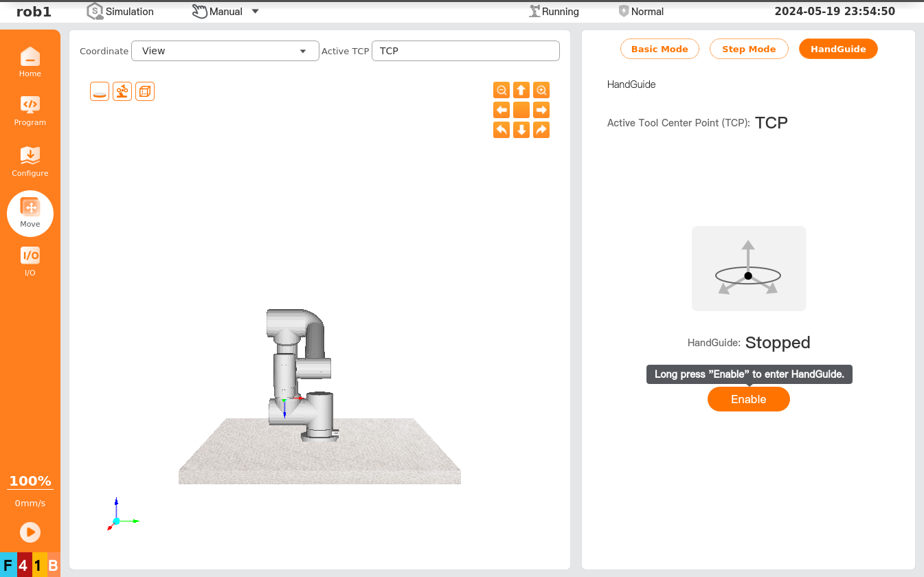
Task: Toggle the base plate display icon
Action: (100, 91)
